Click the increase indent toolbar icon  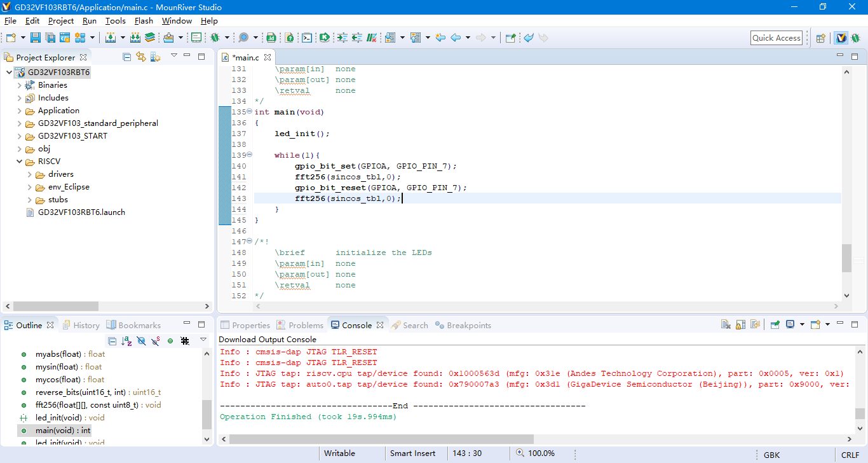point(342,38)
